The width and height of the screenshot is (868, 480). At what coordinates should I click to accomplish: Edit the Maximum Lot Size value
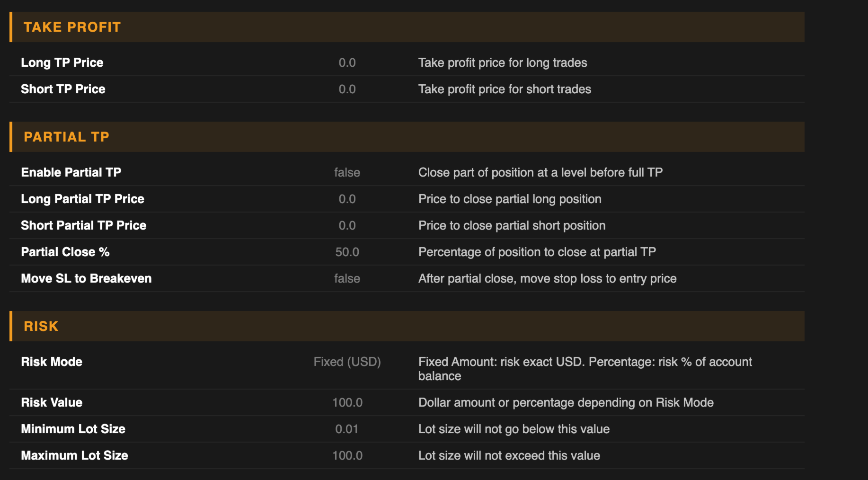point(347,455)
